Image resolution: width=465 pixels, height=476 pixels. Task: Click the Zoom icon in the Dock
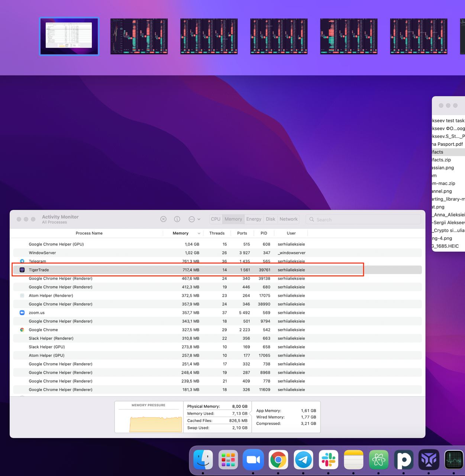[253, 460]
